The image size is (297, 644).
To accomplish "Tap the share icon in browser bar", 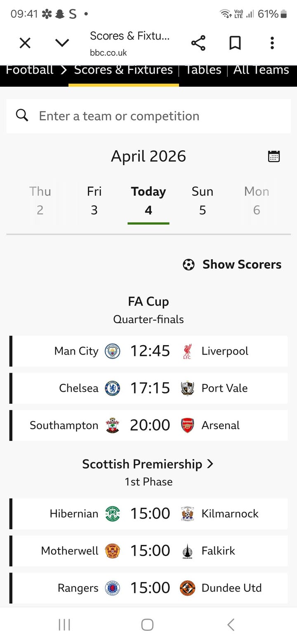I will (198, 43).
